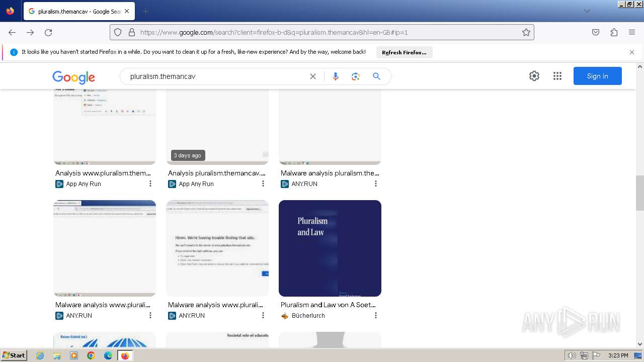The width and height of the screenshot is (644, 362).
Task: Click the scrollbar down arrow
Action: coord(640,344)
